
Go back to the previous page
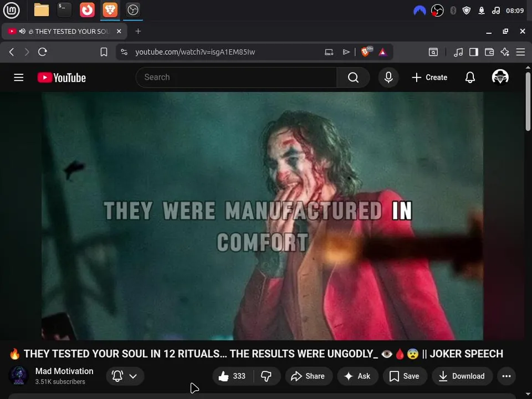(x=12, y=52)
